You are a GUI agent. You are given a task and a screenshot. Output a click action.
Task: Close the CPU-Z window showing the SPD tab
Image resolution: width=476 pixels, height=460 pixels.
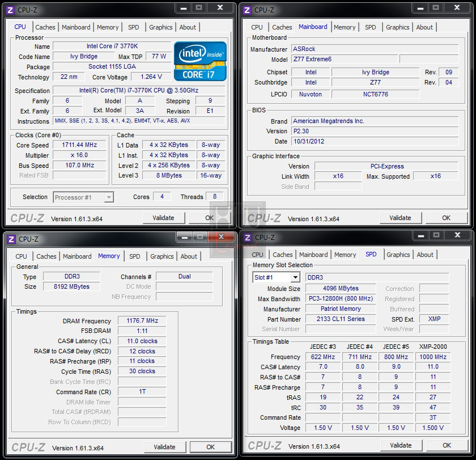457,235
